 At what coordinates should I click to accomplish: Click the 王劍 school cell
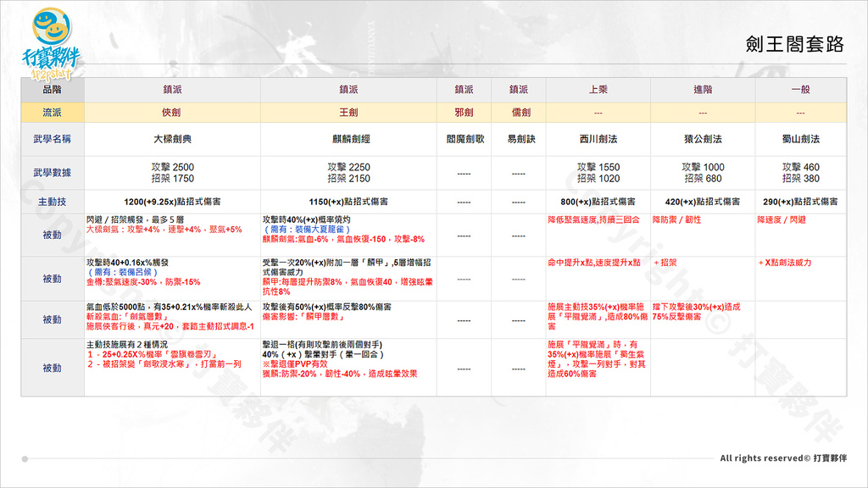click(348, 113)
